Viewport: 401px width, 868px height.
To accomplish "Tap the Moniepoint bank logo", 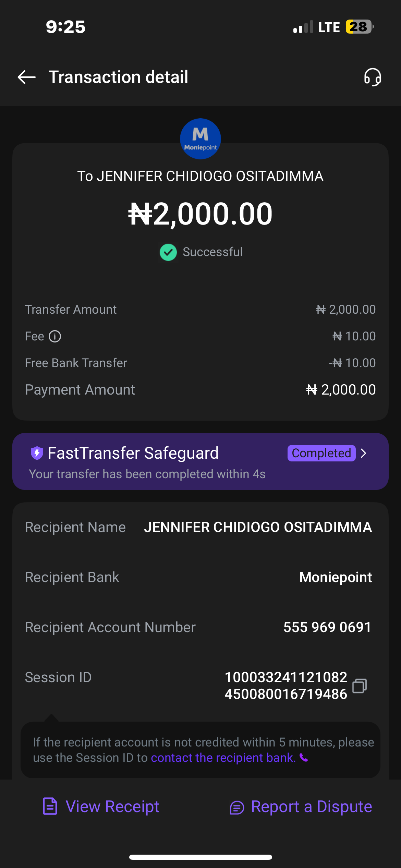I will click(200, 139).
